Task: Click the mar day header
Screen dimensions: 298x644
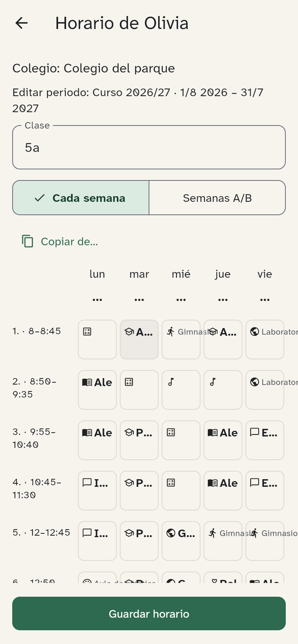Action: (139, 274)
